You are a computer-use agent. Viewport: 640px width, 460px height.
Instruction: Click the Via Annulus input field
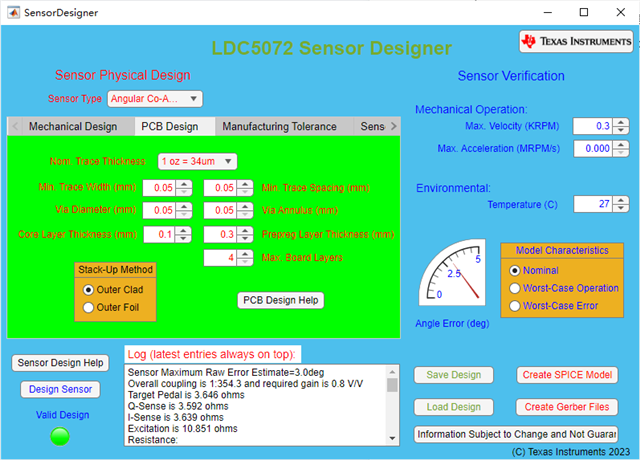[220, 210]
